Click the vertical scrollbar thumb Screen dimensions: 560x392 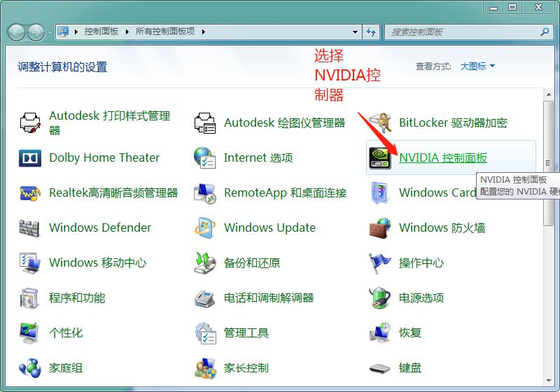click(x=549, y=163)
